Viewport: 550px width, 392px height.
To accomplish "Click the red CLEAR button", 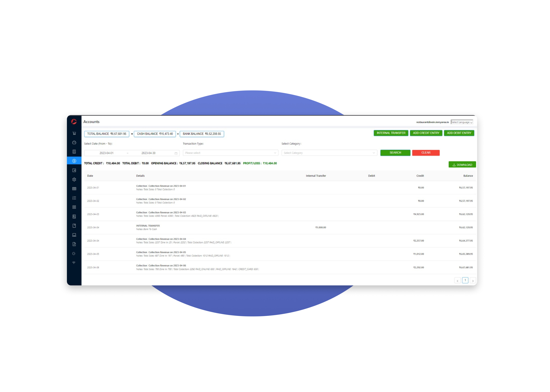I will pos(426,153).
